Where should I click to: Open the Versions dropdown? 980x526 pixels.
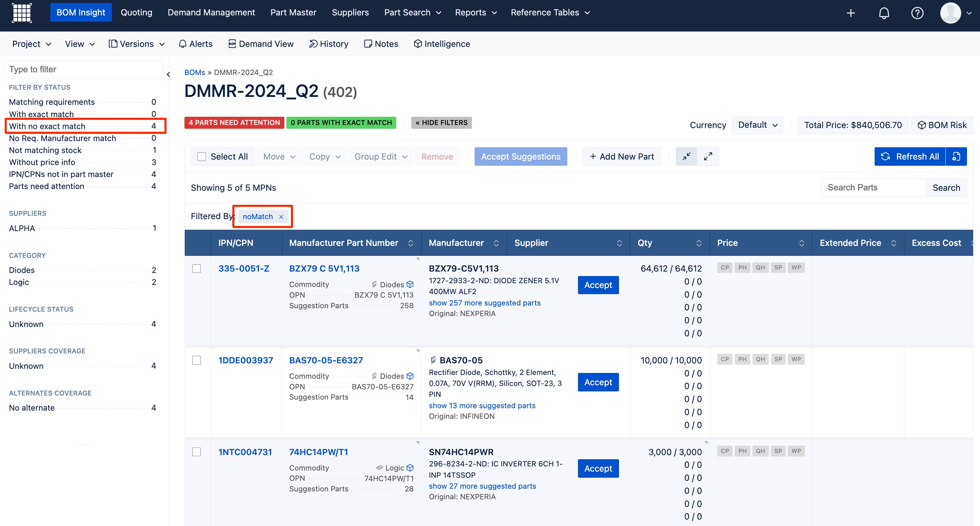[137, 44]
